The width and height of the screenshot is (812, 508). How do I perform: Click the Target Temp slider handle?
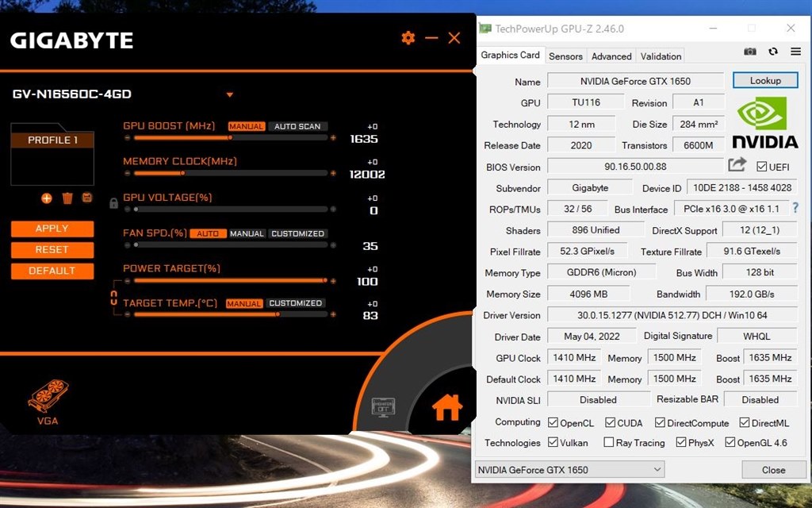click(x=278, y=314)
